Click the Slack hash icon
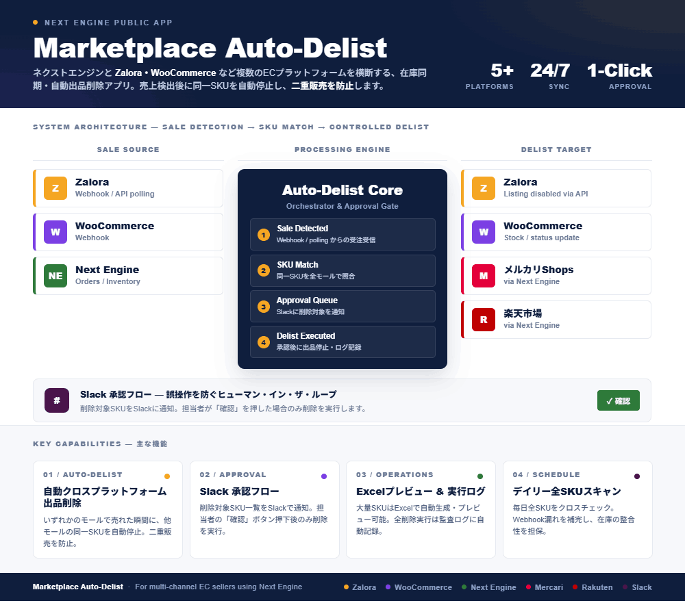The image size is (685, 616). click(57, 400)
